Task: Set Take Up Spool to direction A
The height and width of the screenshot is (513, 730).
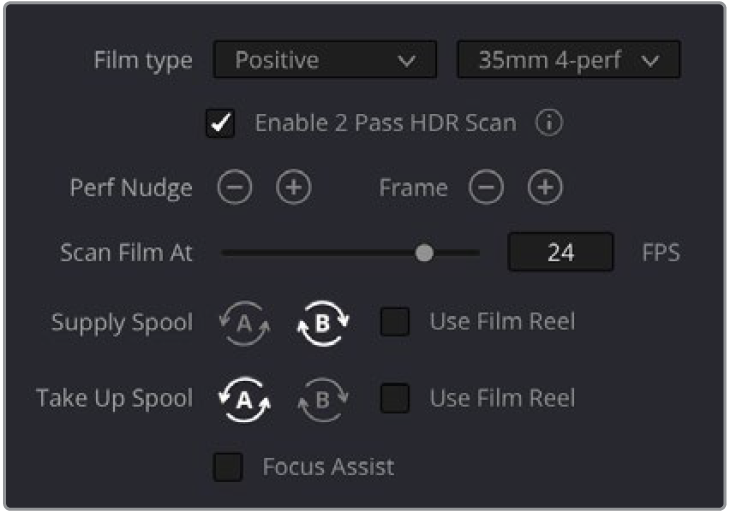Action: click(x=244, y=399)
